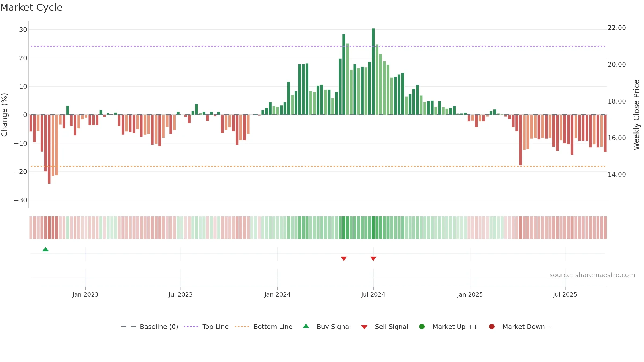Click the source: sharemaestro.com text
644x362 pixels.
[x=592, y=275]
